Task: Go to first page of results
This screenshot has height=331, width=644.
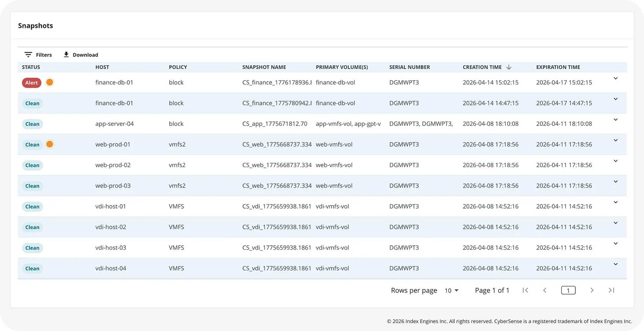Action: coord(525,290)
